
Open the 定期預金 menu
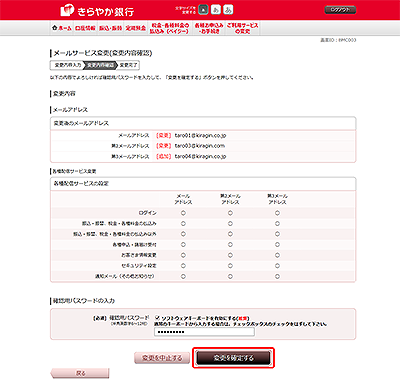(x=136, y=28)
